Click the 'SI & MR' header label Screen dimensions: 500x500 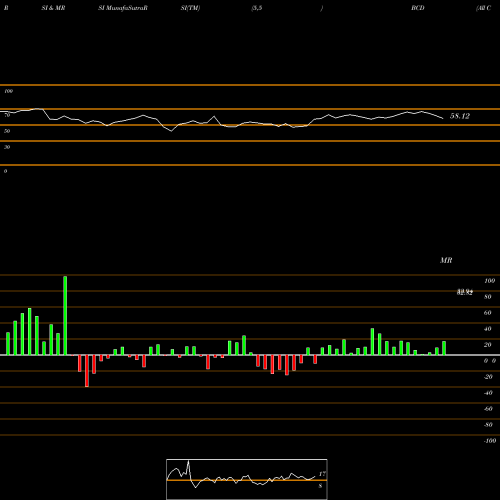tap(53, 8)
